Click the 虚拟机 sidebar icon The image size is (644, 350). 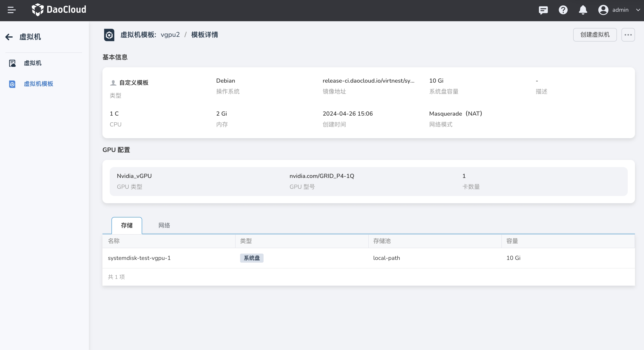tap(12, 63)
